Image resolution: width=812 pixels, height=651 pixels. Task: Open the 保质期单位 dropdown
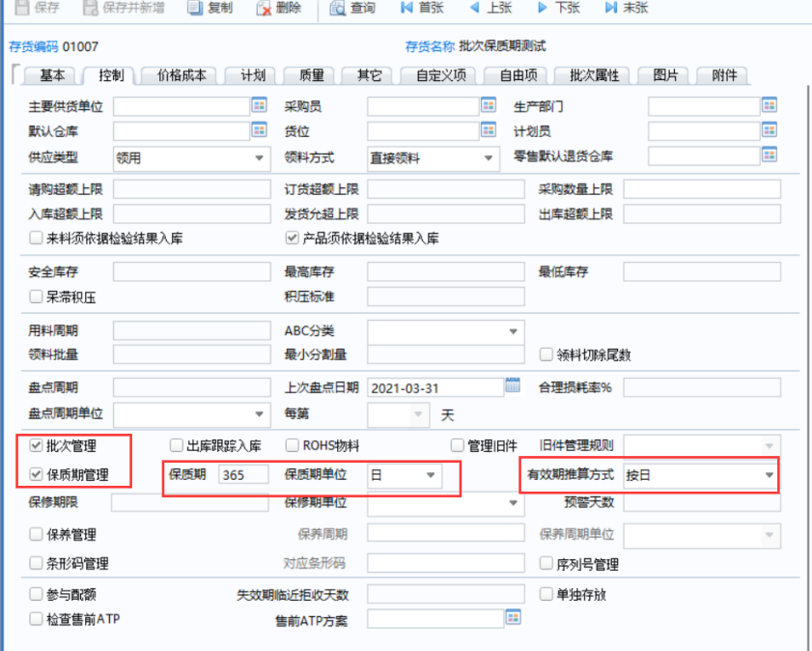[x=431, y=475]
